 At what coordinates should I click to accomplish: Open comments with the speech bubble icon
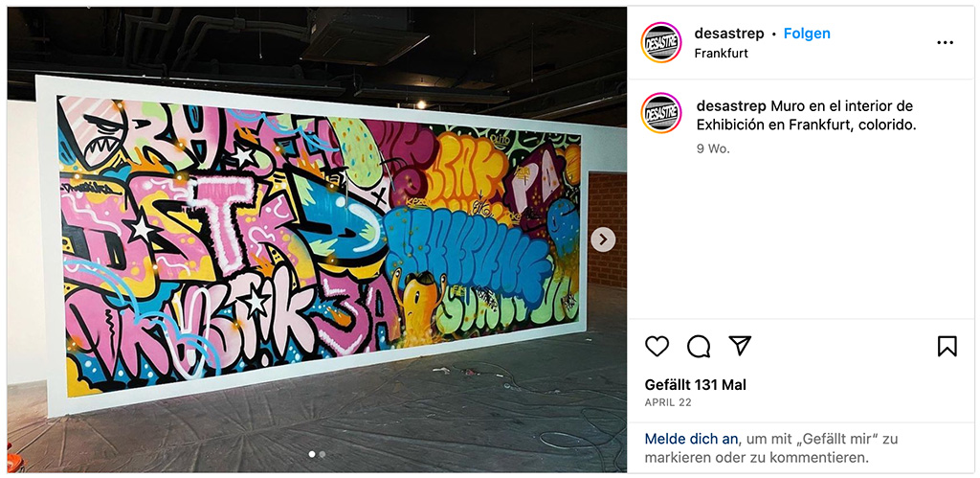coord(698,346)
